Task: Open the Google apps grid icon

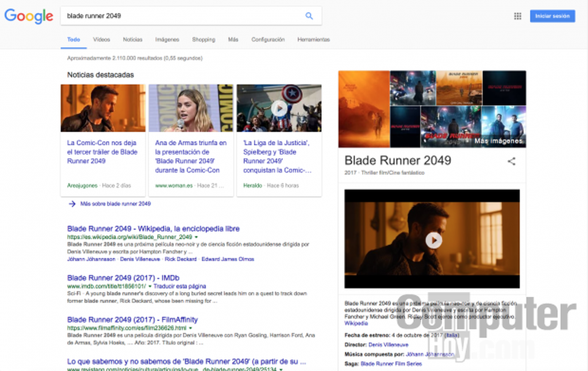Action: [x=517, y=16]
